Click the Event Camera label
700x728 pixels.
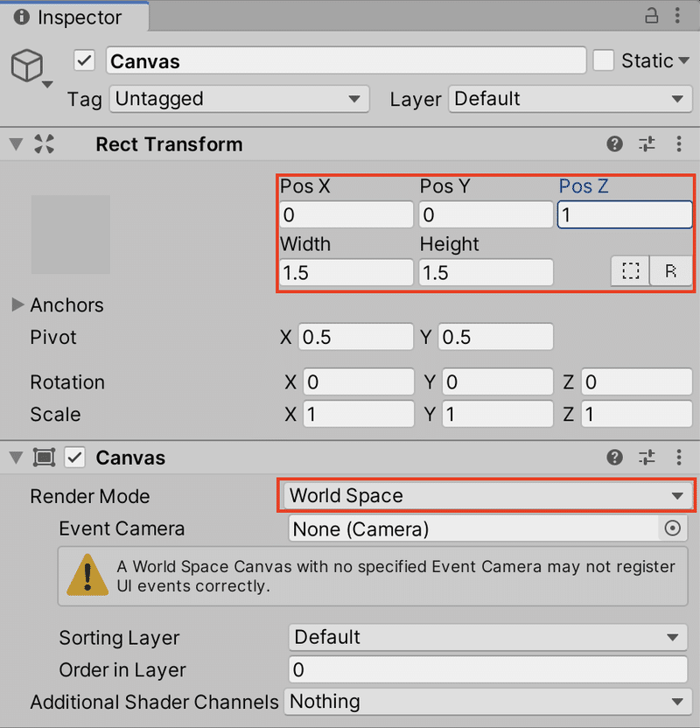point(122,528)
